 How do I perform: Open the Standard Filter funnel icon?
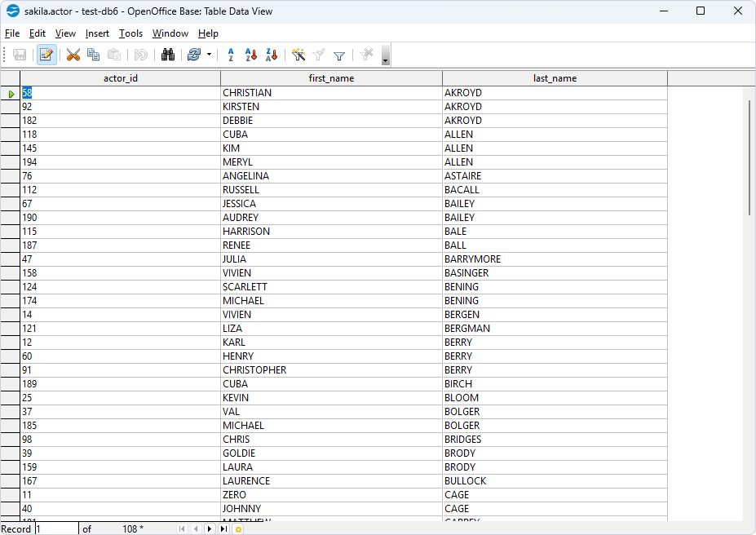click(x=339, y=54)
